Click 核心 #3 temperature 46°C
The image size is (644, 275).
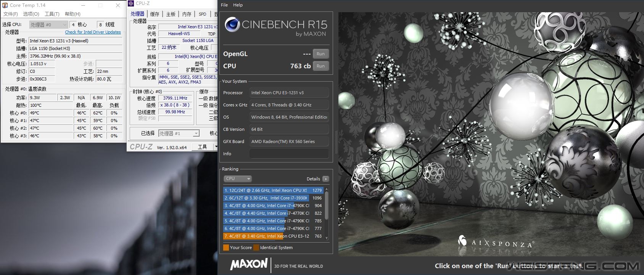[51, 136]
